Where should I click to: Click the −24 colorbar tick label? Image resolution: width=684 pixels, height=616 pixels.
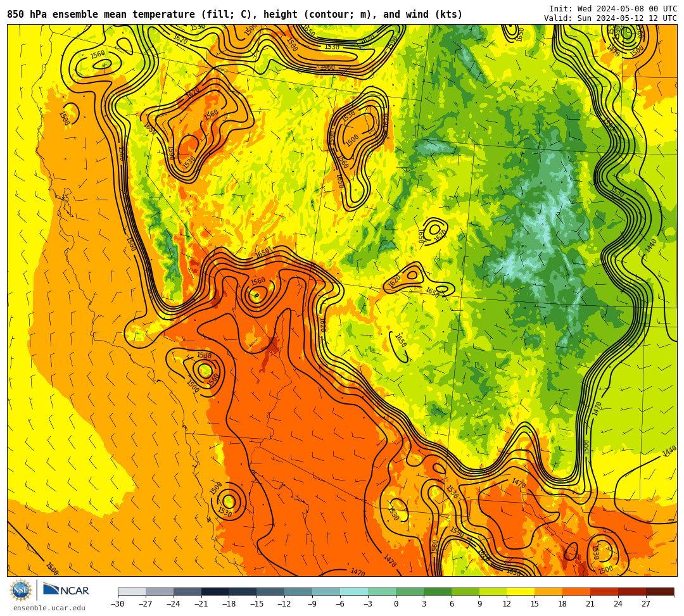[174, 604]
